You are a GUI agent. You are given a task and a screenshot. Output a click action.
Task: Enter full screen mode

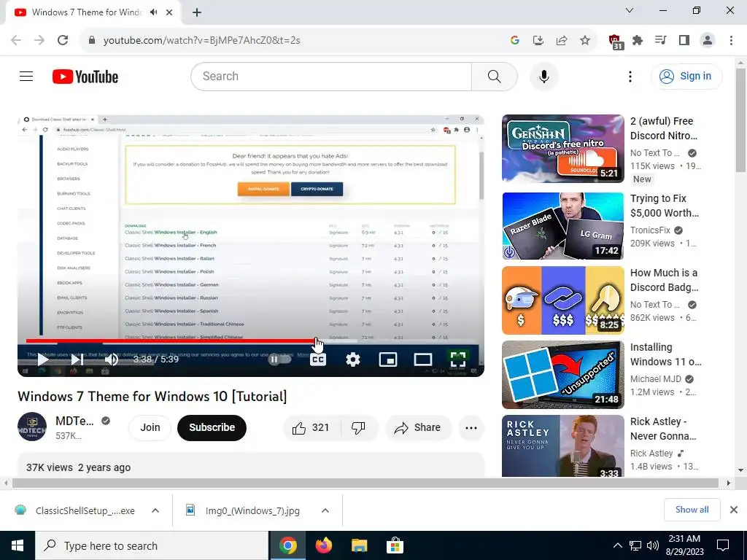point(458,359)
